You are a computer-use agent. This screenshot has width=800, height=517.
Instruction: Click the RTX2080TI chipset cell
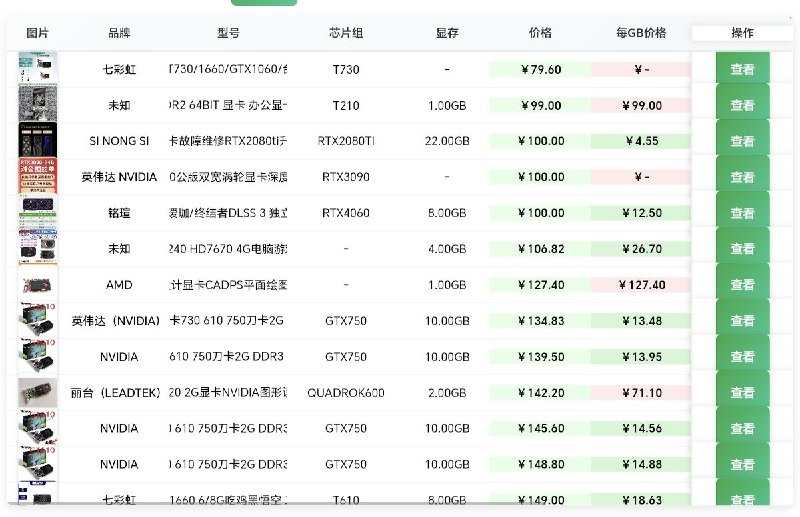[x=346, y=141]
